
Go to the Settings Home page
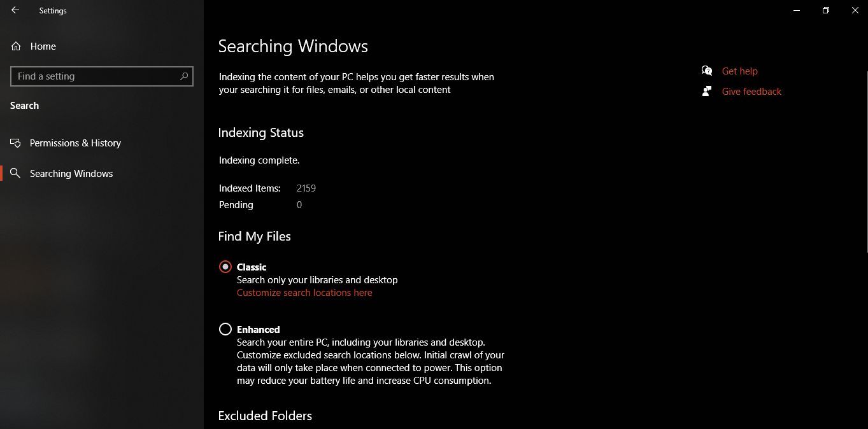[43, 46]
